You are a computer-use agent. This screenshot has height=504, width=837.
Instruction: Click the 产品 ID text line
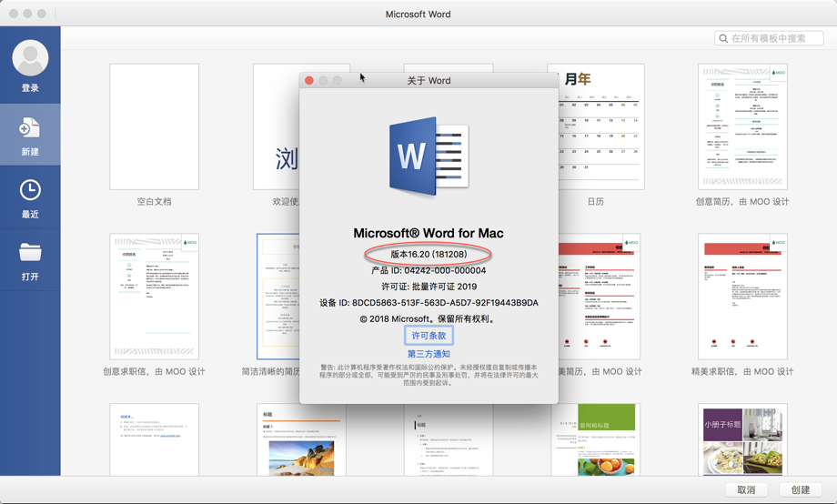(x=429, y=271)
